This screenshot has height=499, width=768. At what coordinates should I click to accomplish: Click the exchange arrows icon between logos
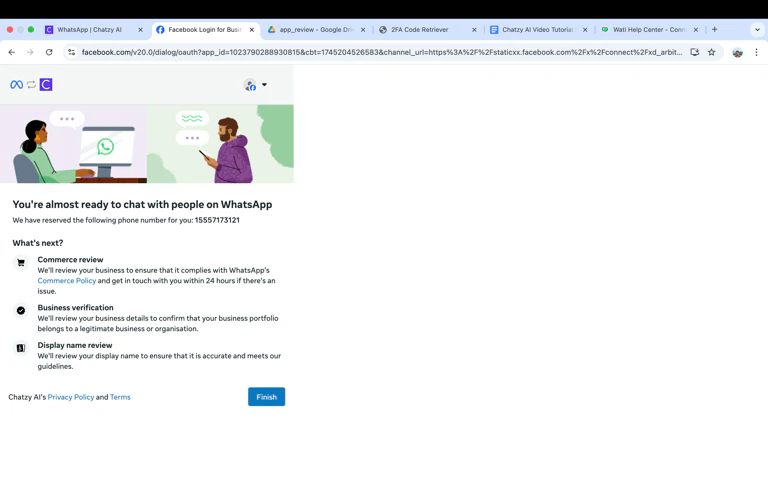[31, 85]
